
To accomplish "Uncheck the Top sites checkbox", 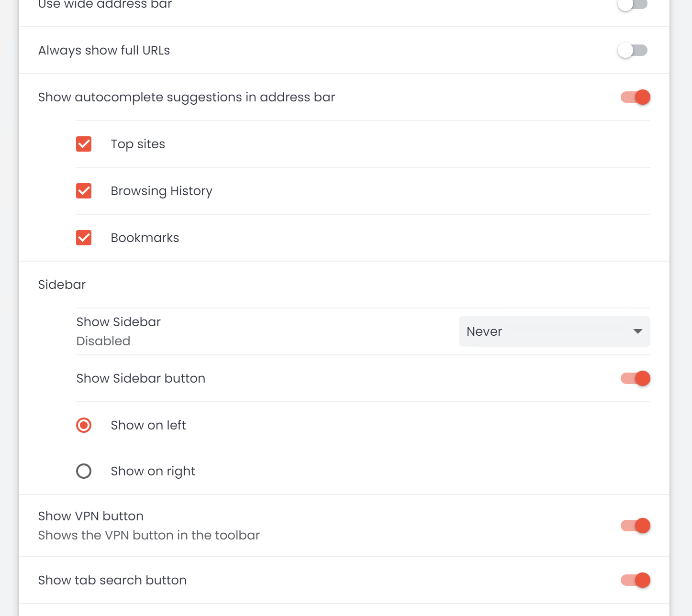I will tap(84, 144).
